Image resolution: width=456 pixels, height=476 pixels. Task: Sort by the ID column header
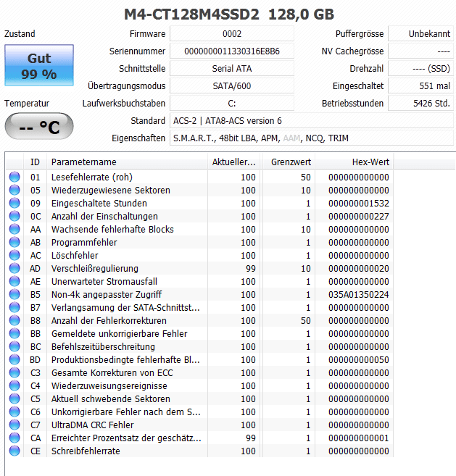click(x=35, y=162)
